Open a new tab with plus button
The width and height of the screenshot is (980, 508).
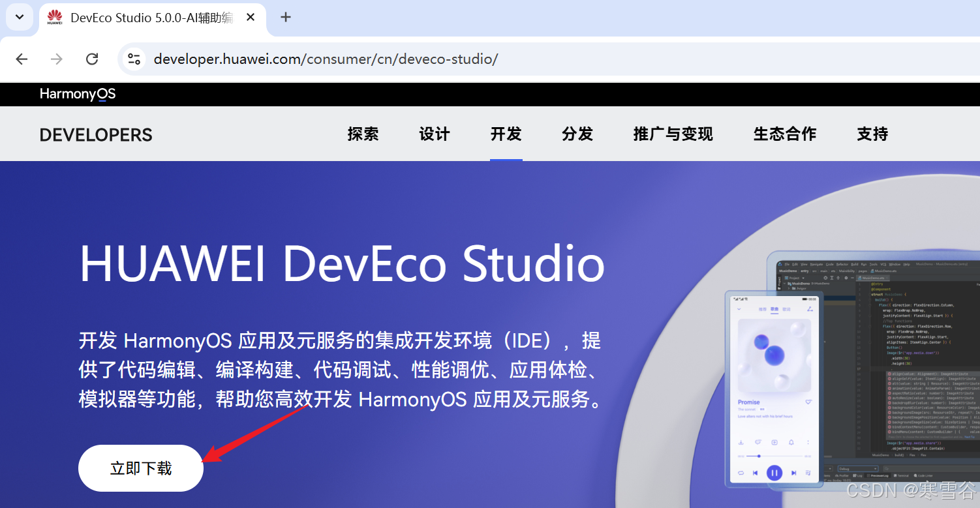286,18
